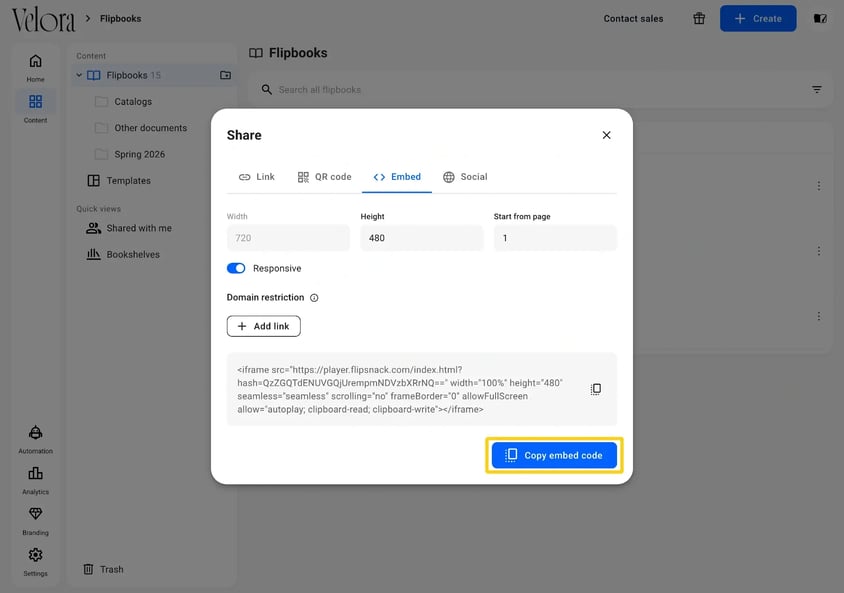Viewport: 844px width, 593px height.
Task: Click the search magnifier icon
Action: pos(266,89)
